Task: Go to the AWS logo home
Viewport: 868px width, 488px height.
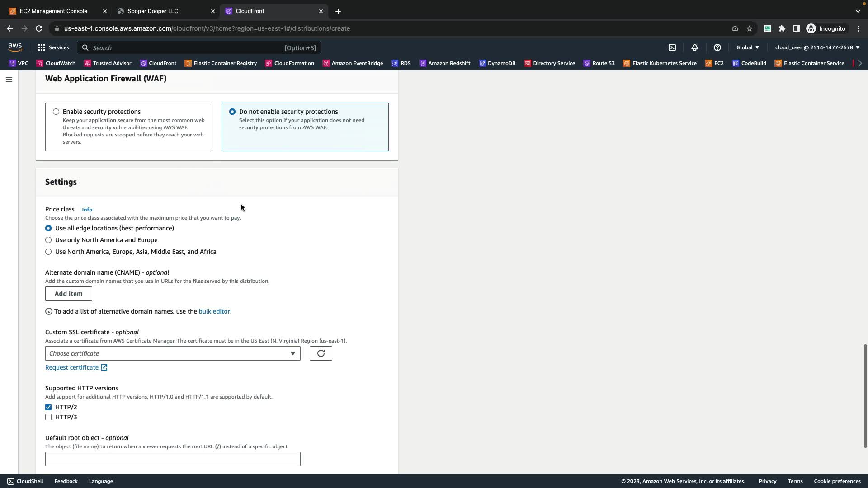Action: pyautogui.click(x=15, y=47)
